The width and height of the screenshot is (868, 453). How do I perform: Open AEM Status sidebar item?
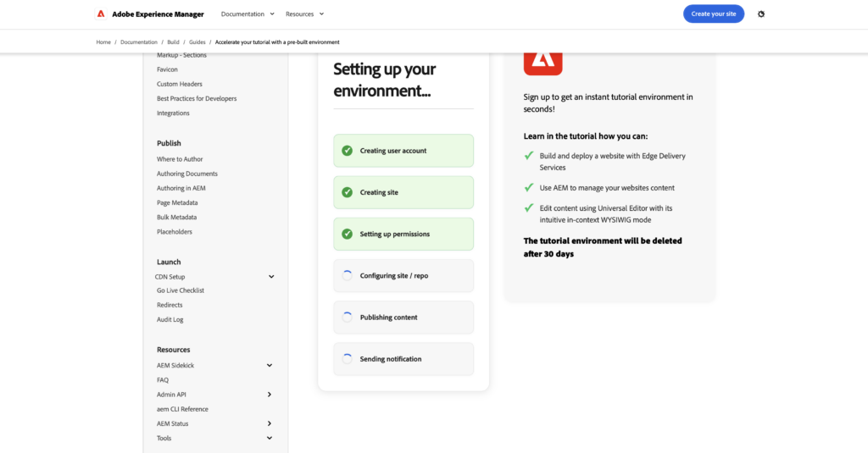click(x=173, y=423)
